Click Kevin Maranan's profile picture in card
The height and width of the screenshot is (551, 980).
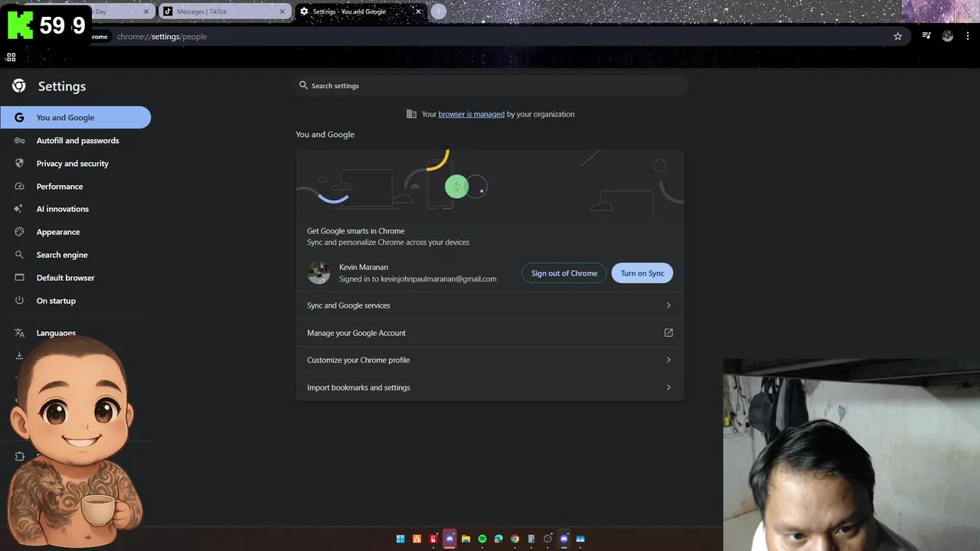coord(318,272)
